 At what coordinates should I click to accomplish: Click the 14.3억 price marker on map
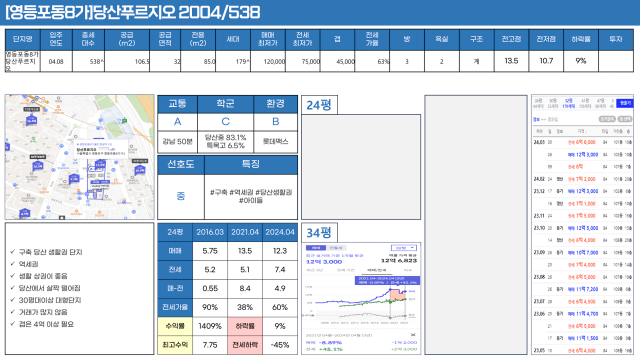pos(38,166)
